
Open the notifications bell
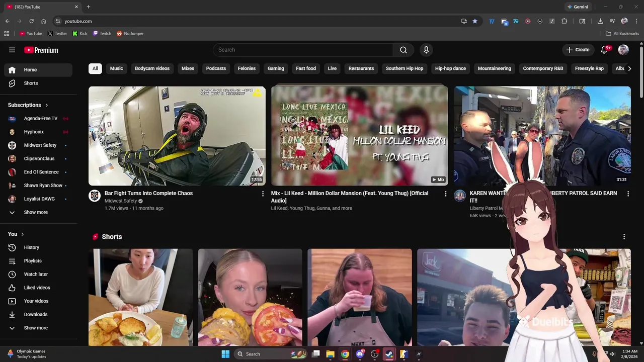click(605, 50)
